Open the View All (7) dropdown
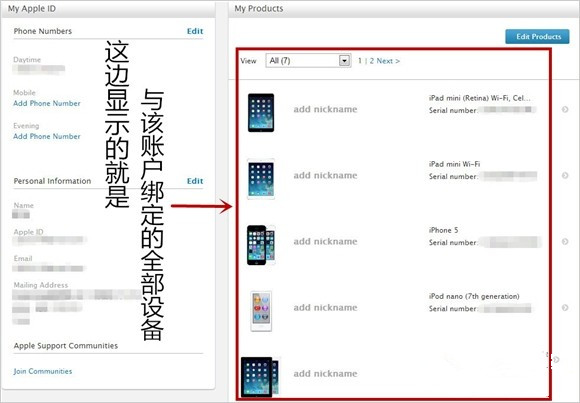 click(x=308, y=60)
